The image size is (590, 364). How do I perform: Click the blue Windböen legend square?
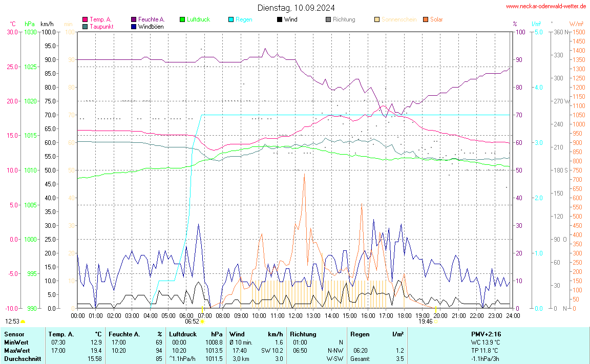click(134, 26)
